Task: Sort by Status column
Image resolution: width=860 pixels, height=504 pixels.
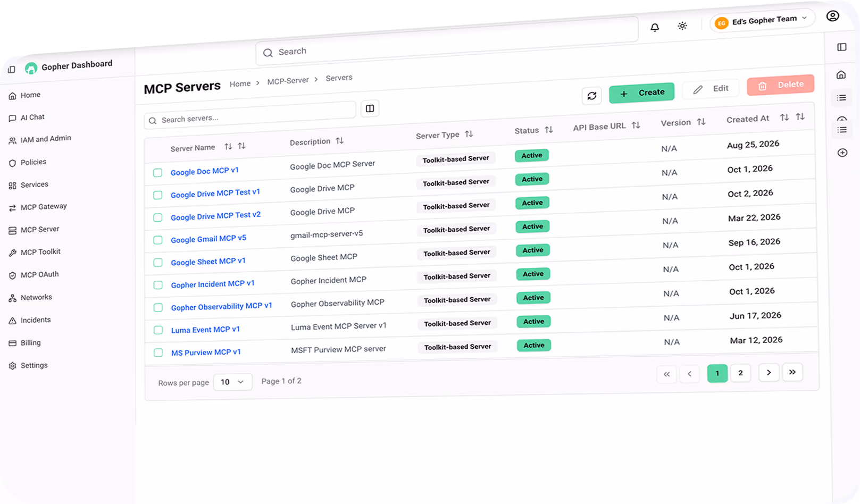Action: [x=549, y=130]
